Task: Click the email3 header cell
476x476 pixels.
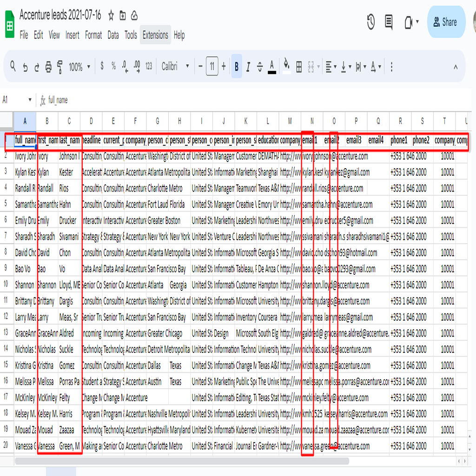Action: tap(356, 140)
